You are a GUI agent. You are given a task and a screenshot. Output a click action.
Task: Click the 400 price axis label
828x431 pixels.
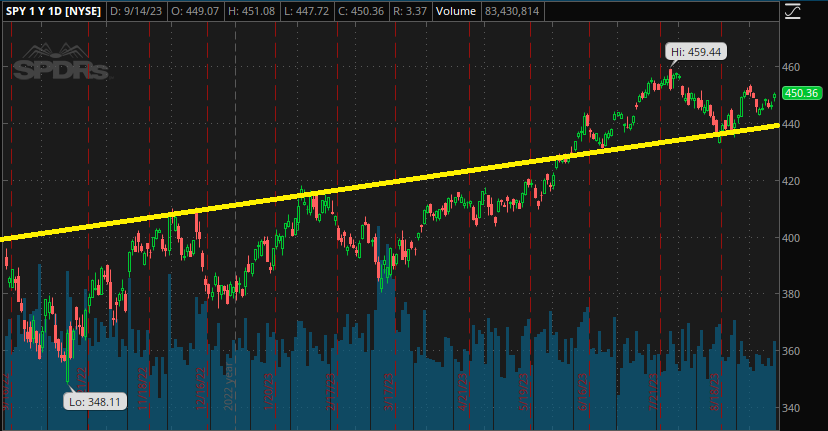point(791,238)
